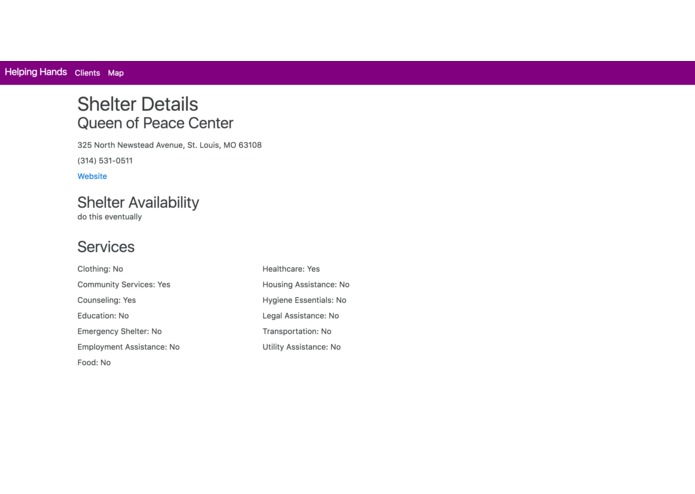Click the Queen of Peace Center title
The width and height of the screenshot is (695, 494).
pos(155,123)
